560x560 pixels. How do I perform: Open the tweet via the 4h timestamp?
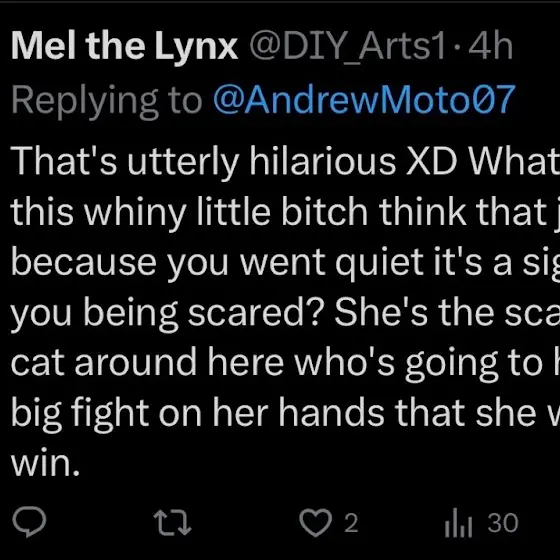[x=491, y=47]
